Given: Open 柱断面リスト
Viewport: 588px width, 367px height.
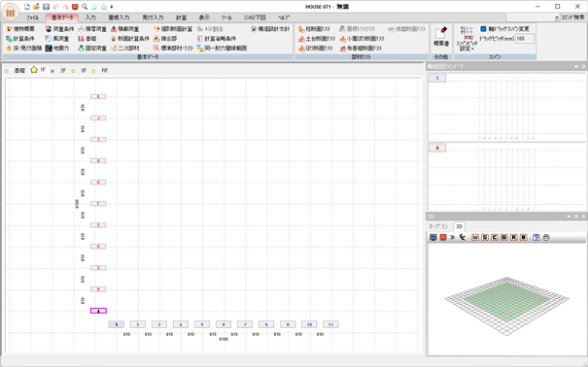Looking at the screenshot, I should coord(315,29).
